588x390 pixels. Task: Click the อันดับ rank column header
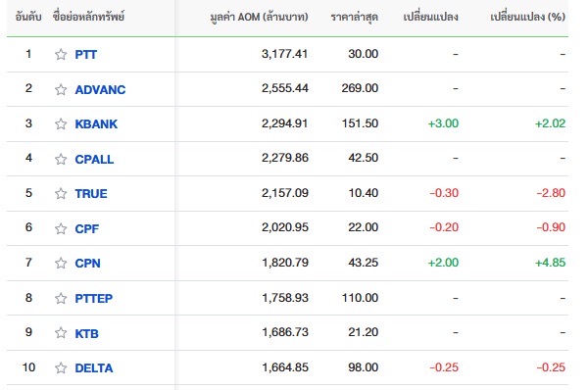tap(28, 17)
